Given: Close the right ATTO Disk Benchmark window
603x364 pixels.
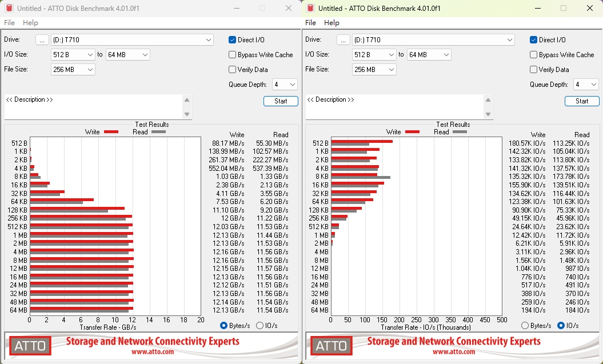Looking at the screenshot, I should click(x=590, y=9).
